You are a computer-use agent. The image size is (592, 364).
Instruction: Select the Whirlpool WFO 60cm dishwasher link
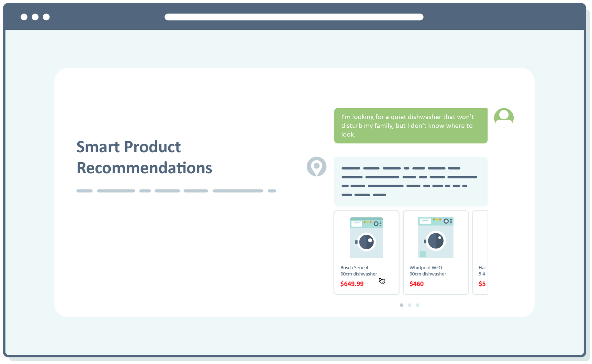tap(428, 271)
